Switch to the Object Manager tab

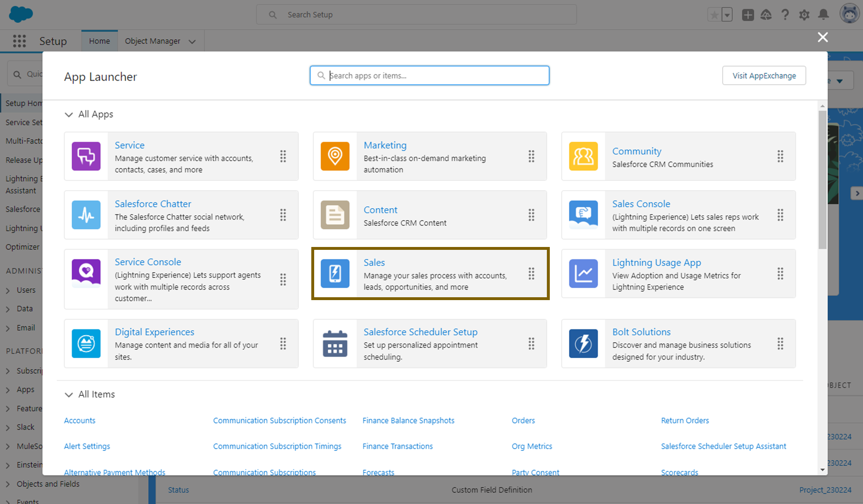point(152,41)
